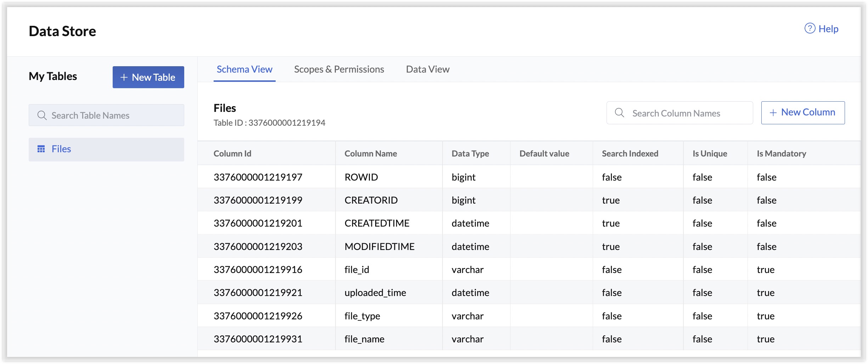Click the Files table grid icon
The height and width of the screenshot is (364, 868).
point(41,149)
